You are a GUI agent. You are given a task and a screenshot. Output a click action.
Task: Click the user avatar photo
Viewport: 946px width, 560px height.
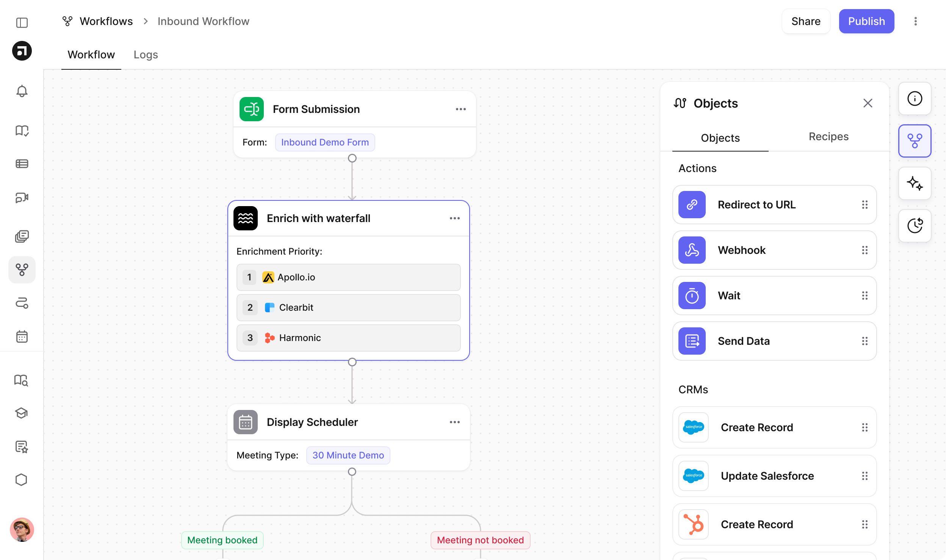(22, 530)
